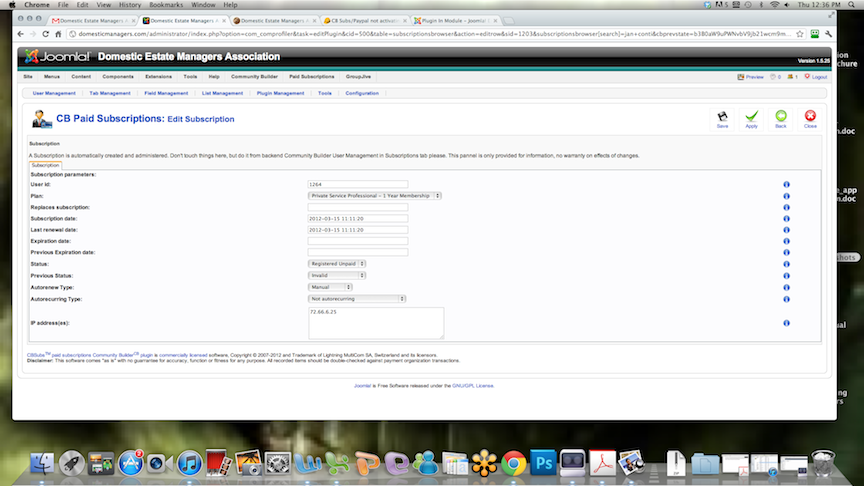The width and height of the screenshot is (864, 486).
Task: Click the bookmark star in address bar
Action: click(x=800, y=34)
